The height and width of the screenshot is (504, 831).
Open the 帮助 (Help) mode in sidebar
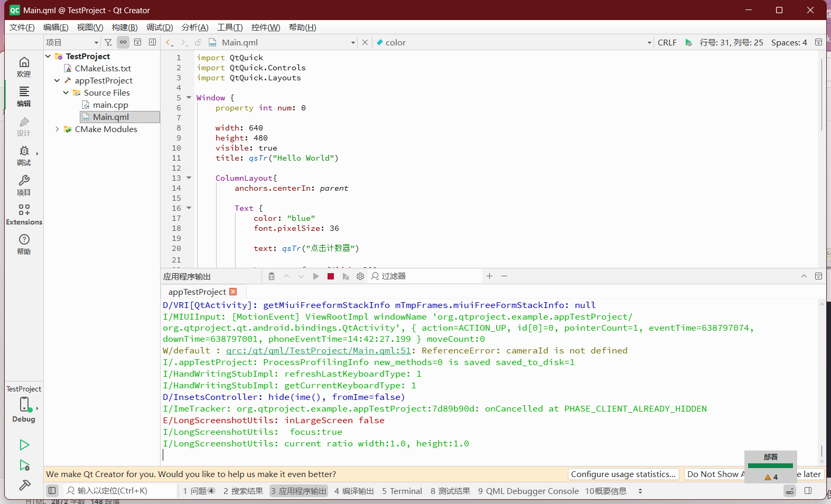click(x=24, y=245)
